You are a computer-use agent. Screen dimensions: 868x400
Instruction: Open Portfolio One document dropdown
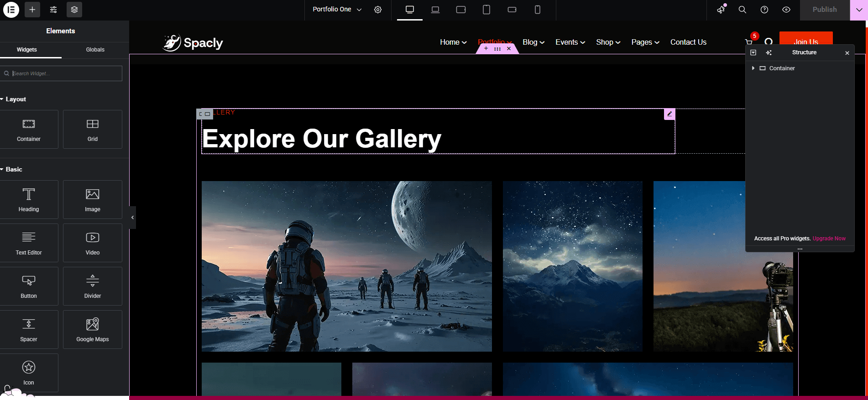click(x=337, y=10)
